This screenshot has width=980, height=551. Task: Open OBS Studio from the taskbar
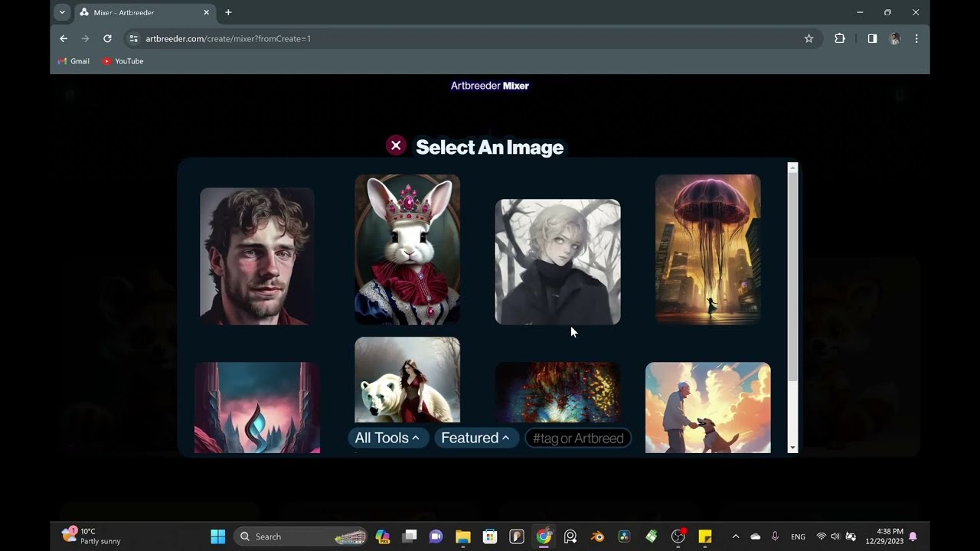tap(678, 536)
